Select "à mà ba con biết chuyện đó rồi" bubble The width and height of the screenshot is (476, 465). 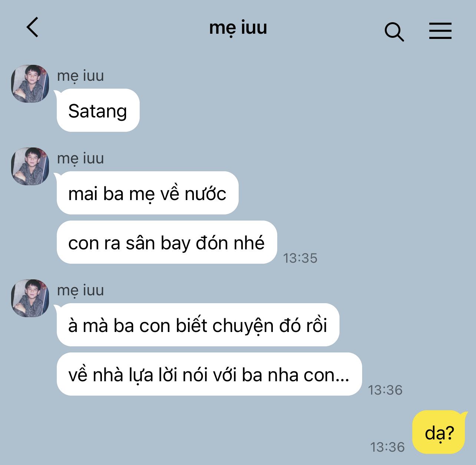(198, 325)
